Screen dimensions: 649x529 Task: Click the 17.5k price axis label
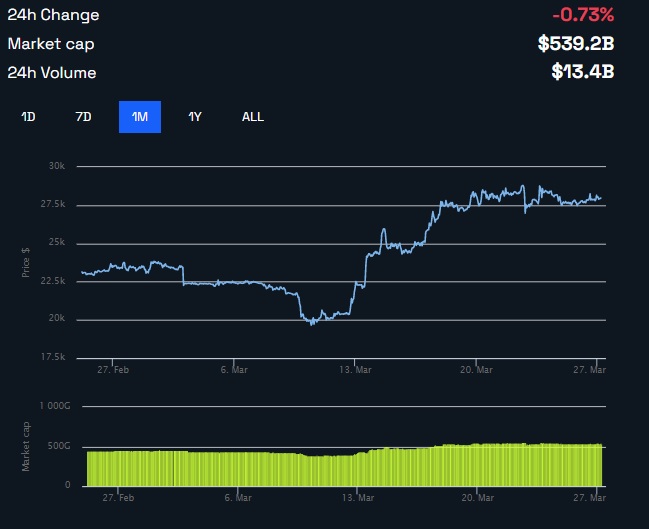coord(53,357)
